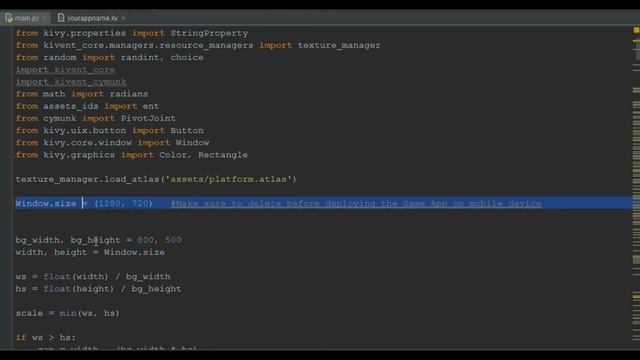Image resolution: width=640 pixels, height=360 pixels.
Task: Click the 'assets/platform.atlas' string
Action: pos(228,179)
